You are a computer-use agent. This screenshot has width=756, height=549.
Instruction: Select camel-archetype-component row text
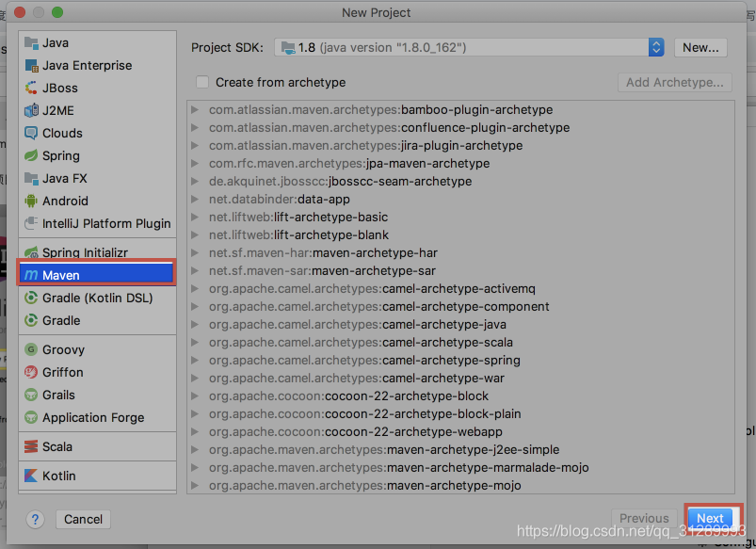click(x=379, y=306)
